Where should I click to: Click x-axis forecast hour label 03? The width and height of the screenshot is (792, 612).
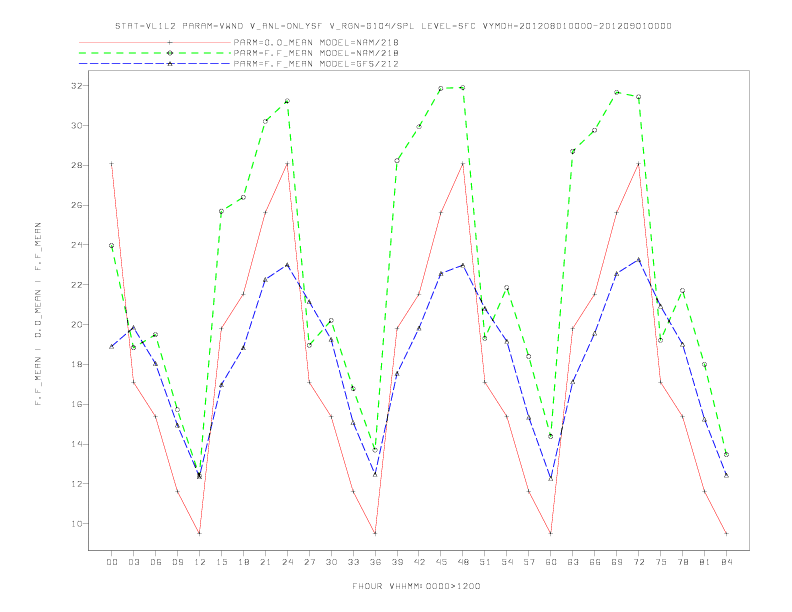[x=133, y=562]
